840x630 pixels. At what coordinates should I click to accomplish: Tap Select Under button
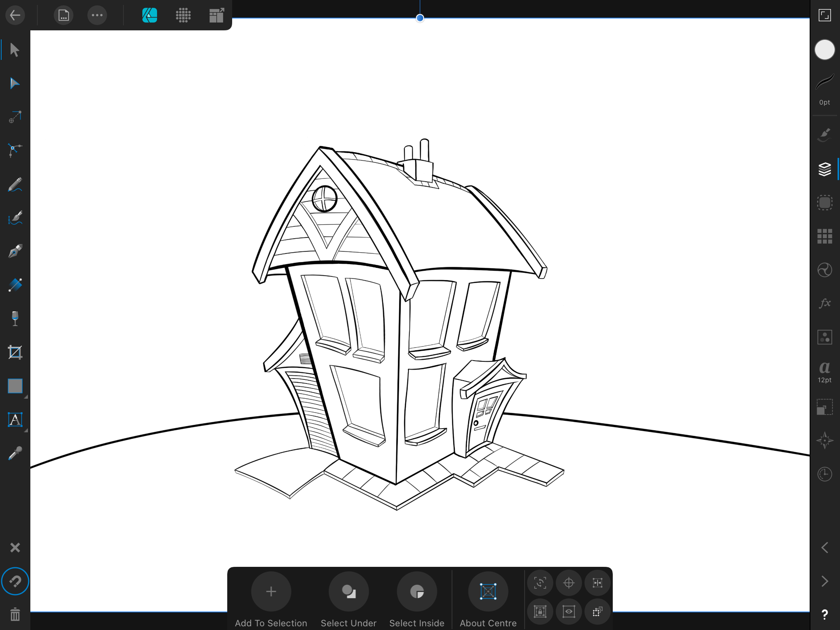point(349,591)
